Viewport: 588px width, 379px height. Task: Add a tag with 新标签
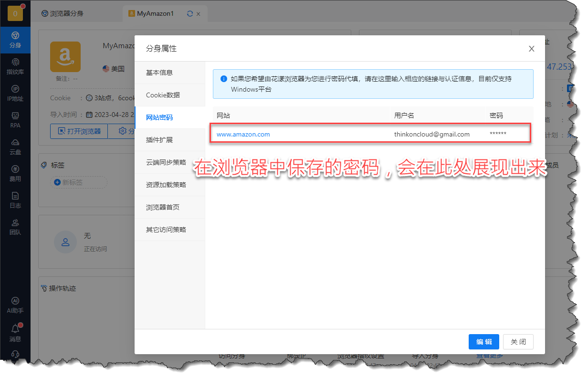(79, 182)
